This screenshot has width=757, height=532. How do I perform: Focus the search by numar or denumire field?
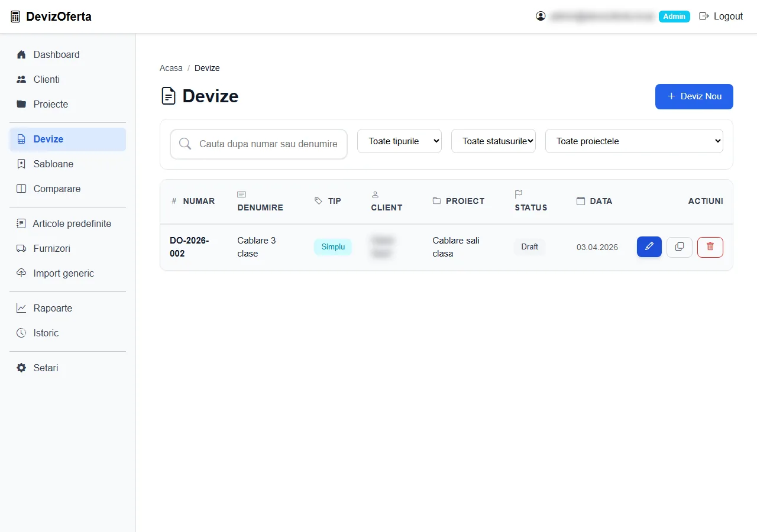pyautogui.click(x=258, y=144)
